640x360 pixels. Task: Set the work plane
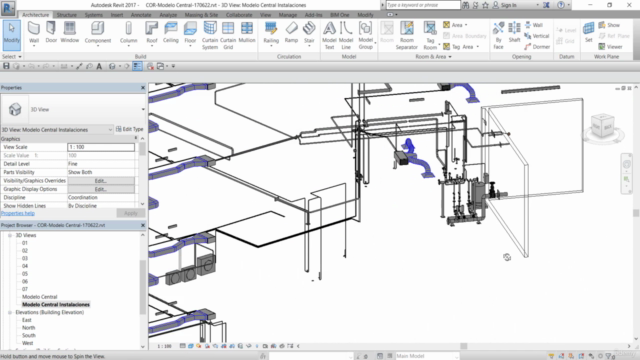[x=588, y=33]
